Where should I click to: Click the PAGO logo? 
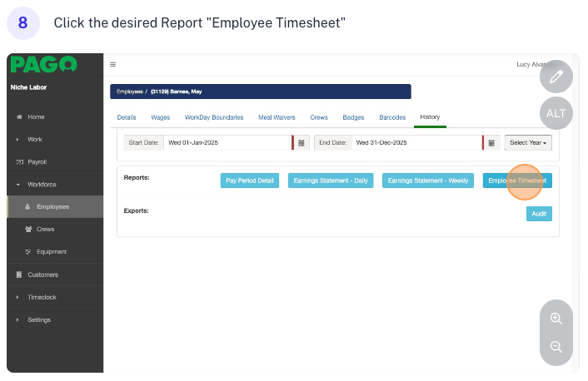(x=44, y=65)
